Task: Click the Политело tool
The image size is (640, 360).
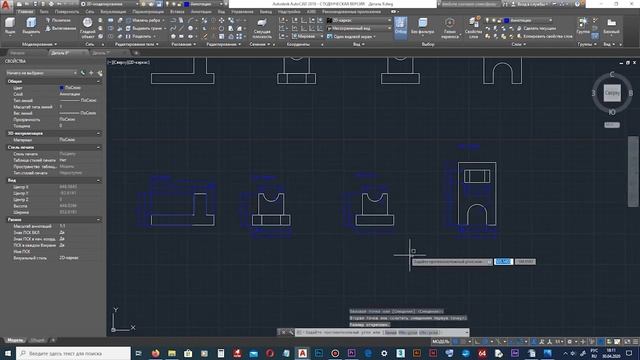Action: (x=58, y=20)
